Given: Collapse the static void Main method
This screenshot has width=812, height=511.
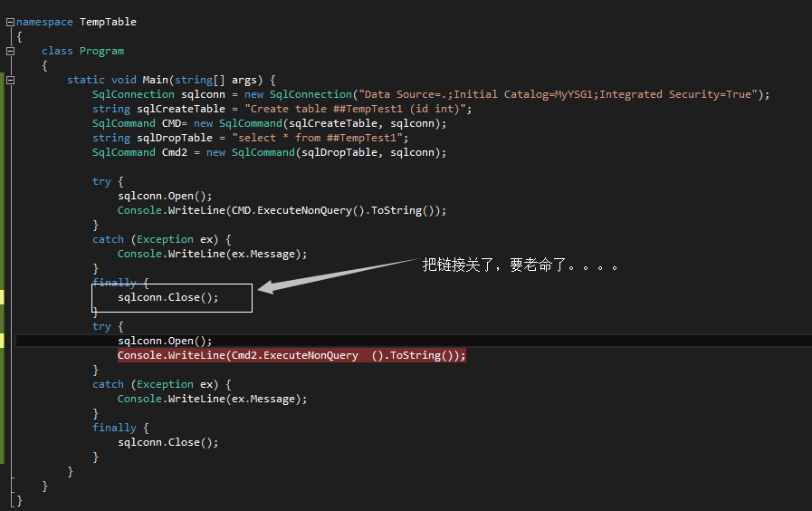Looking at the screenshot, I should (x=10, y=81).
